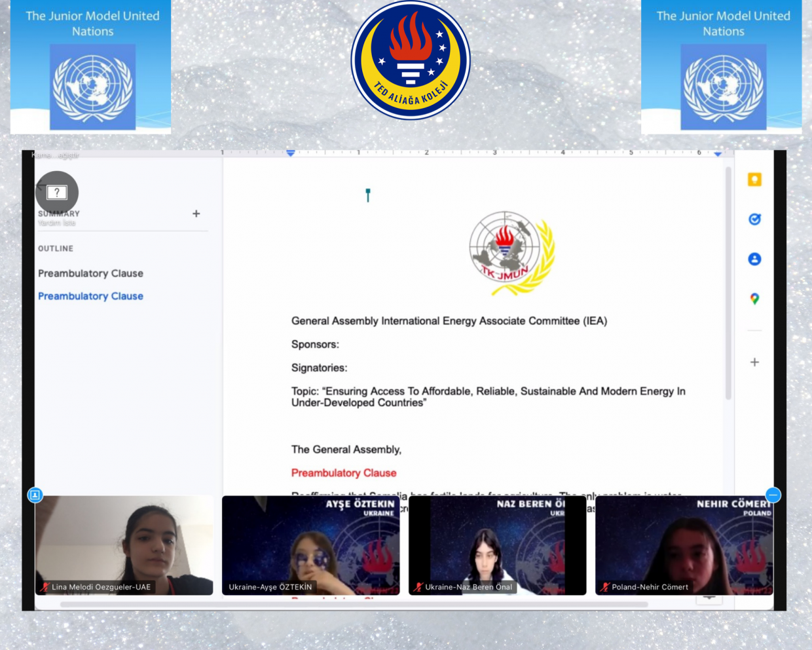Click the Topic line about affordable energy

[x=489, y=397]
